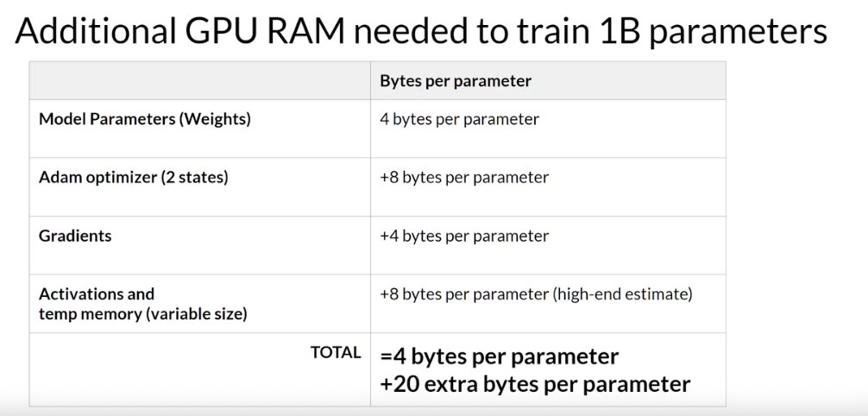Click the "Activations and" row label text

(x=97, y=294)
